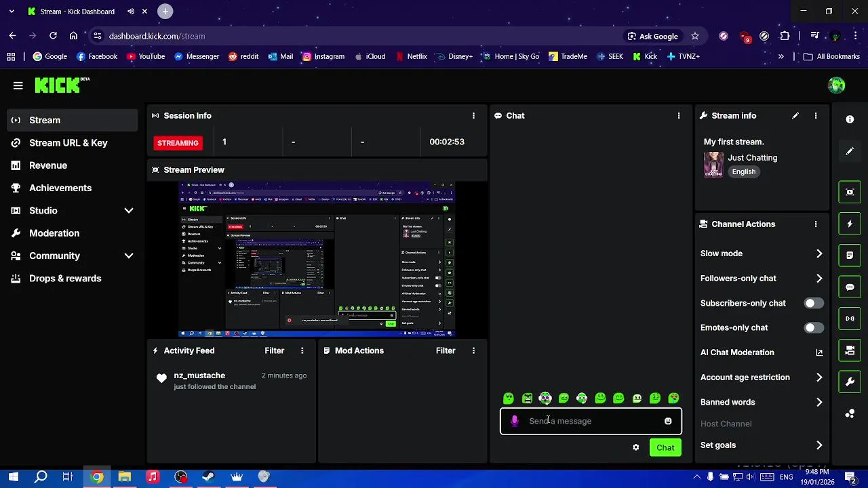Image resolution: width=868 pixels, height=488 pixels.
Task: Click the Kick beta logo
Action: point(62,85)
